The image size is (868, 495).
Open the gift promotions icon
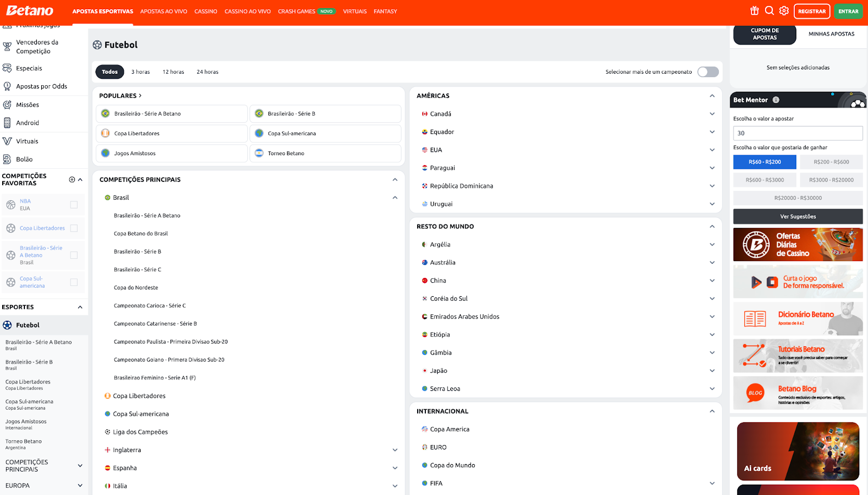pos(755,11)
